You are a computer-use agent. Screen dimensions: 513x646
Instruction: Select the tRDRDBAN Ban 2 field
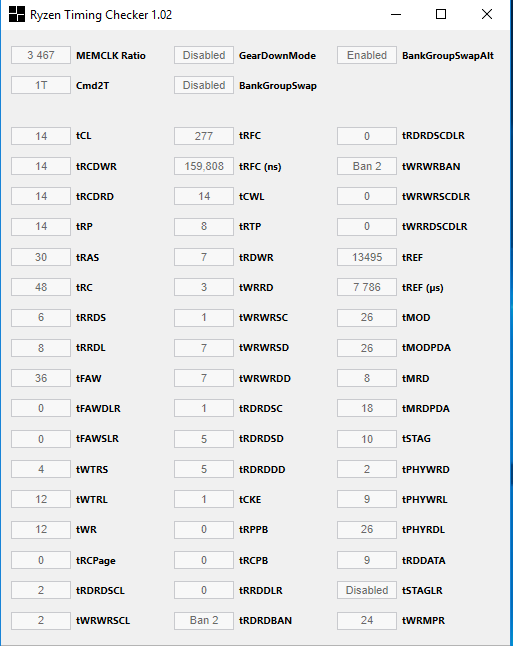[x=204, y=620]
